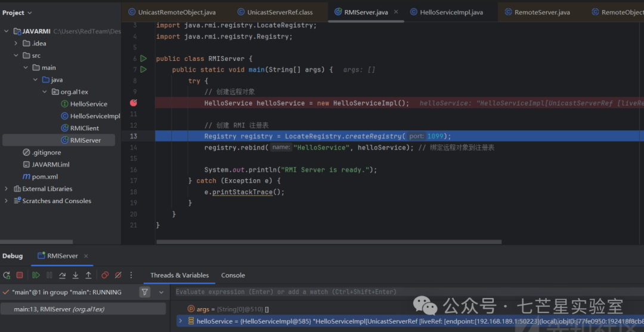Click the Debug tool window label
This screenshot has height=332, width=644.
coord(13,256)
